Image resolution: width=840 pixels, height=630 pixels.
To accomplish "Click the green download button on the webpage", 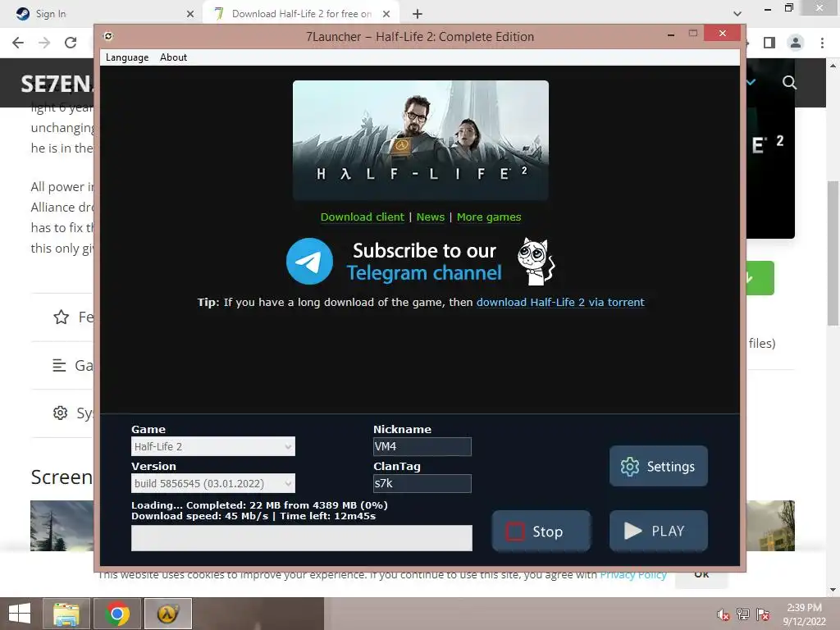I will click(x=760, y=278).
